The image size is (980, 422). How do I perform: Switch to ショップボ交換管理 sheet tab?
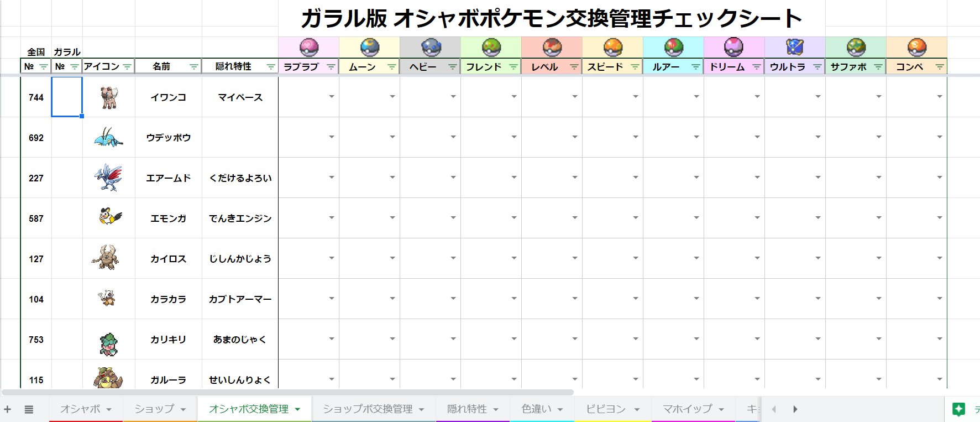point(374,409)
